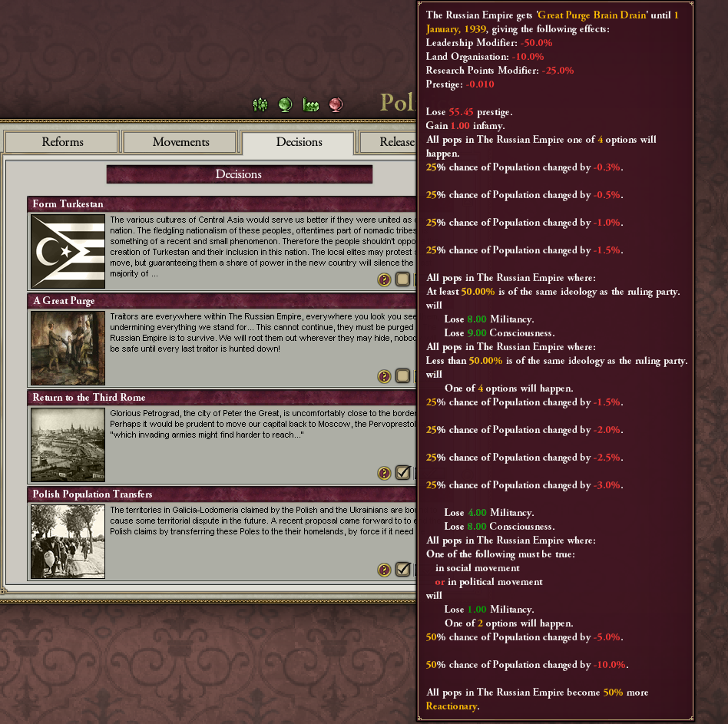728x724 pixels.
Task: Click the Moscow cityscape thumbnail
Action: coord(68,445)
